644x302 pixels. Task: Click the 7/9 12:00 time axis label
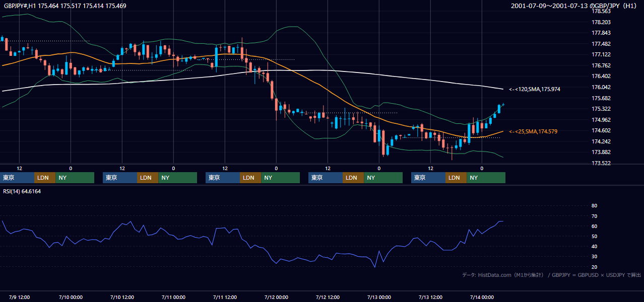19,297
